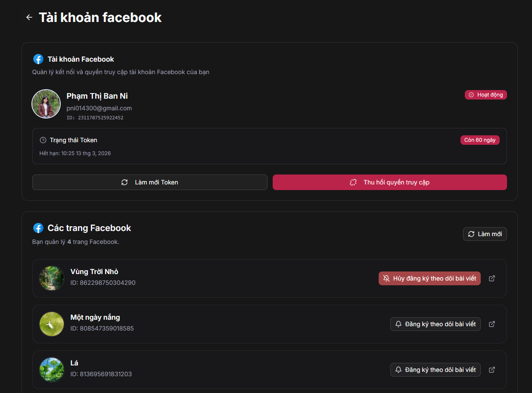Select the Một ngày nắng page thumbnail

point(52,324)
